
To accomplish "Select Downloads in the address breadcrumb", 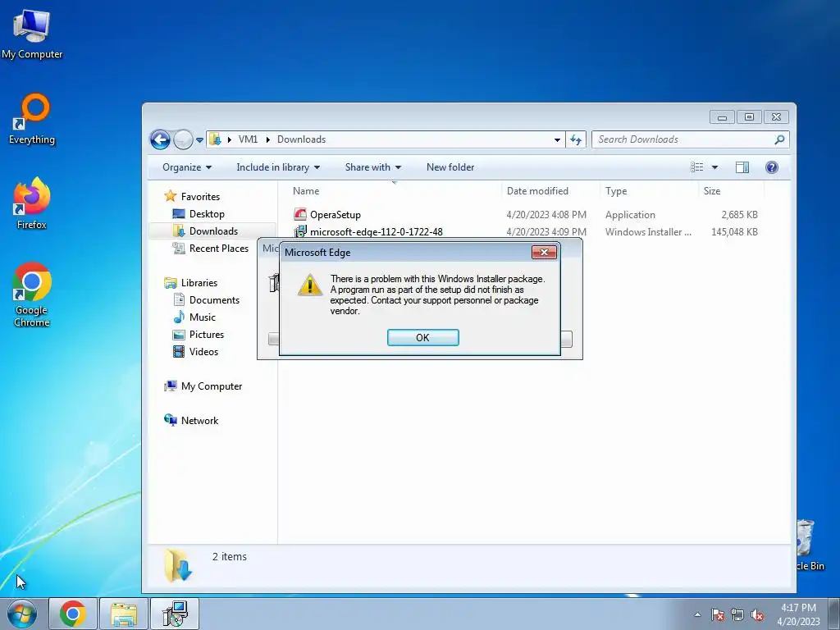I will click(301, 139).
